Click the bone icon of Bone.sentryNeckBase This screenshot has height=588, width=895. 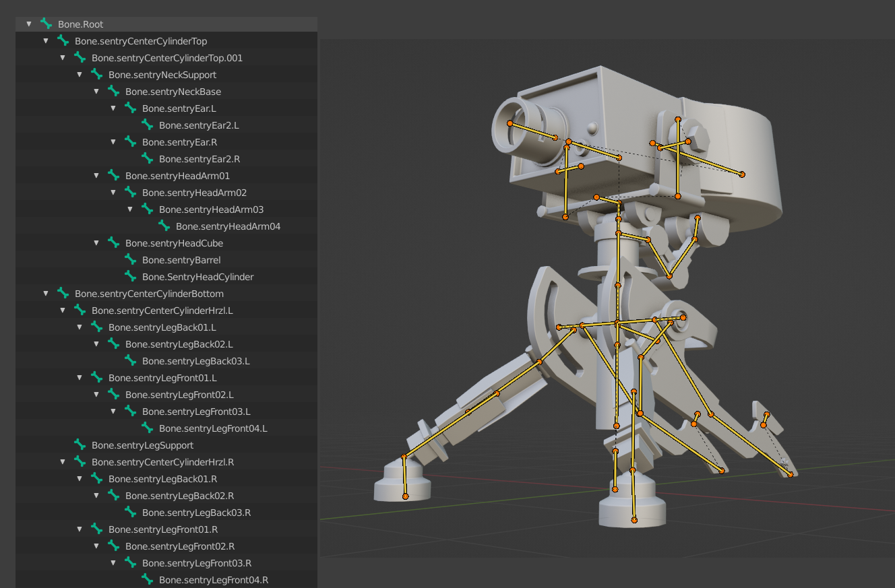click(113, 91)
